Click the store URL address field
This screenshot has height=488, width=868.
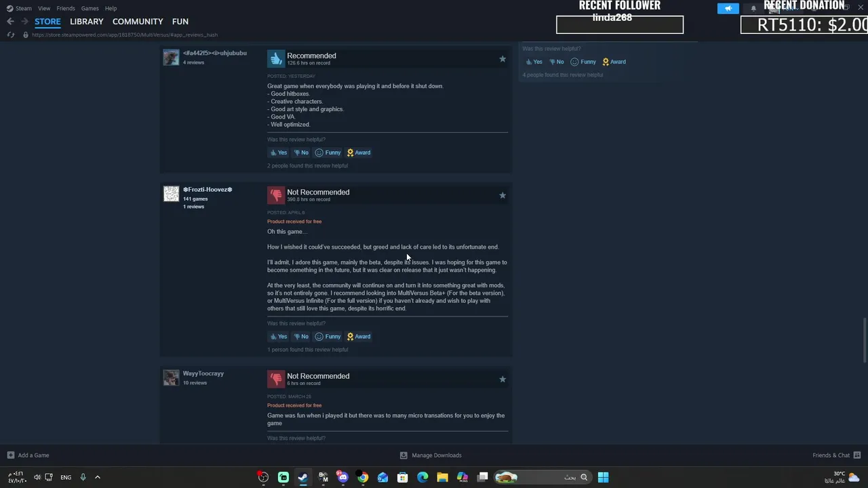point(125,35)
